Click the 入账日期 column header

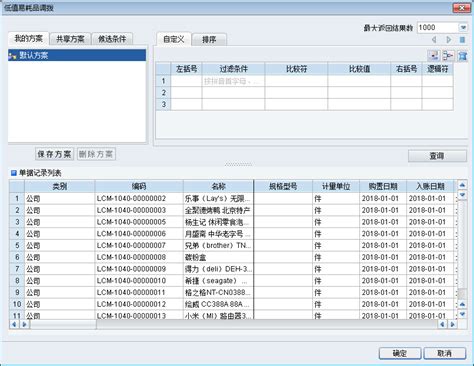tap(430, 186)
